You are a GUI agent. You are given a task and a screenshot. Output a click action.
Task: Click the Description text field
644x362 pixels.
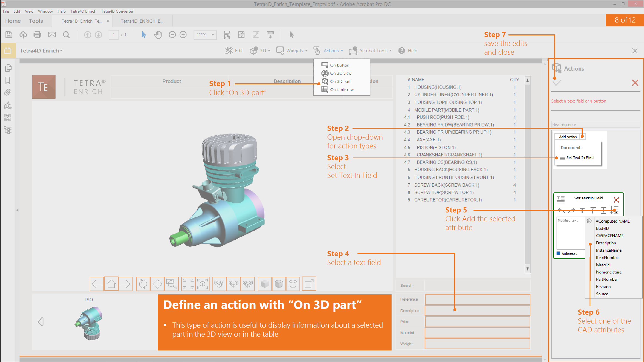pyautogui.click(x=477, y=311)
